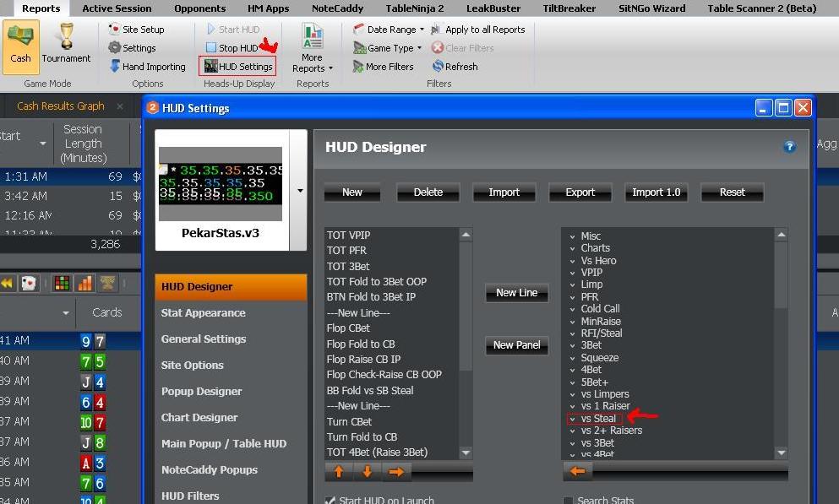Switch to the Active Session tab
Screen dimensions: 839x504
[x=117, y=8]
